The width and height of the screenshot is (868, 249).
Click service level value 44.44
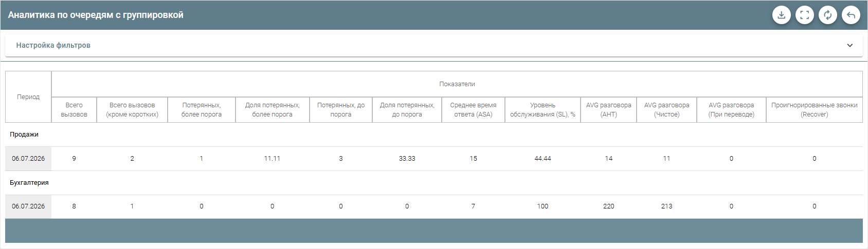(x=542, y=159)
